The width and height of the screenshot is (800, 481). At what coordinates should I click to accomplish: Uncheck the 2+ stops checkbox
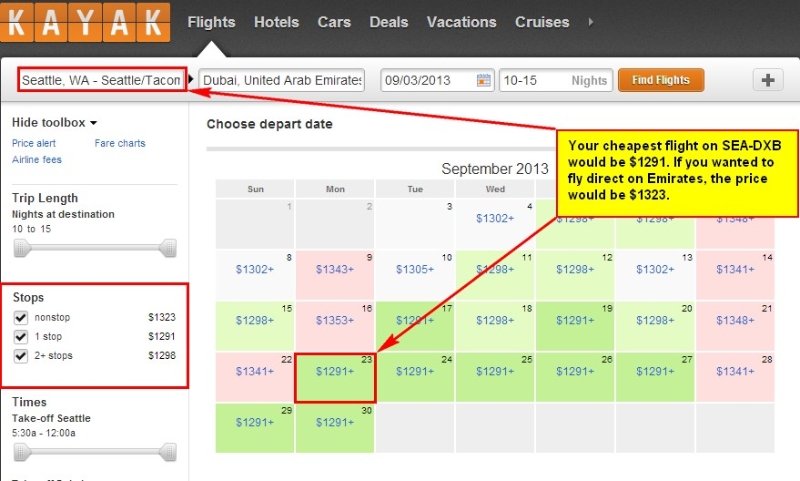tap(20, 356)
